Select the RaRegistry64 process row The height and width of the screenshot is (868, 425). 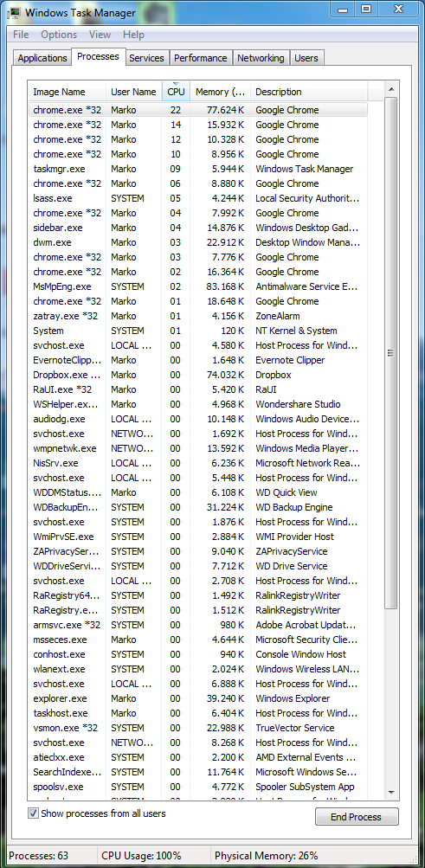(x=197, y=595)
